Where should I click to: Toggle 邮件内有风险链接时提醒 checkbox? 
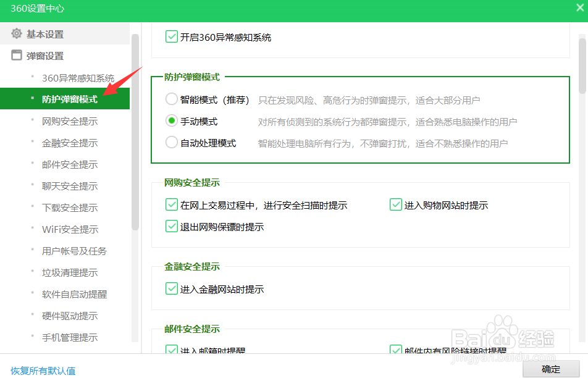(396, 350)
